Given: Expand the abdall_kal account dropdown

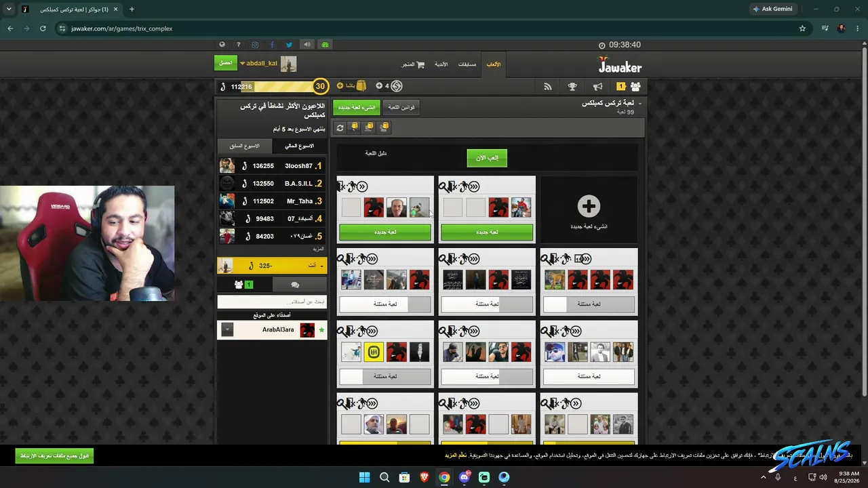Looking at the screenshot, I should [x=242, y=64].
